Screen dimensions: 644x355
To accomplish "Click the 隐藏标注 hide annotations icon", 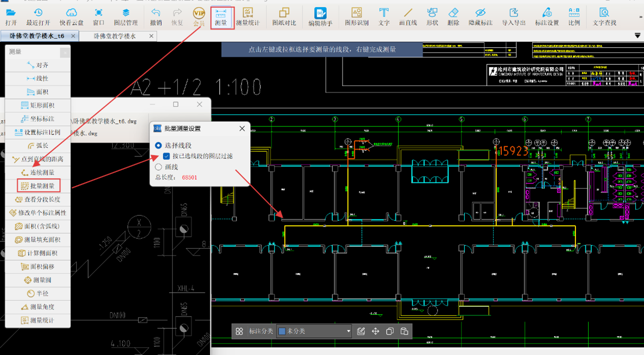I will click(480, 16).
